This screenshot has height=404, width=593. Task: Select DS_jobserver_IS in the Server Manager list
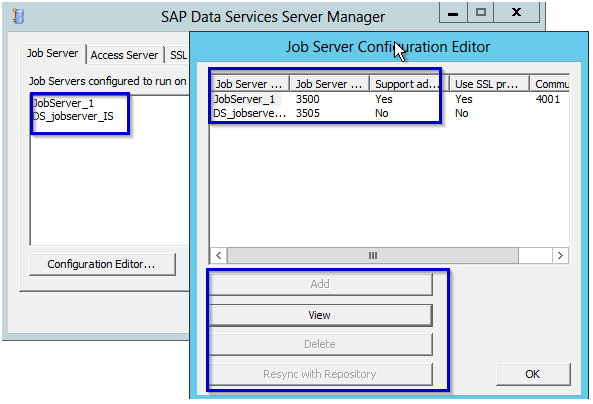tap(73, 116)
